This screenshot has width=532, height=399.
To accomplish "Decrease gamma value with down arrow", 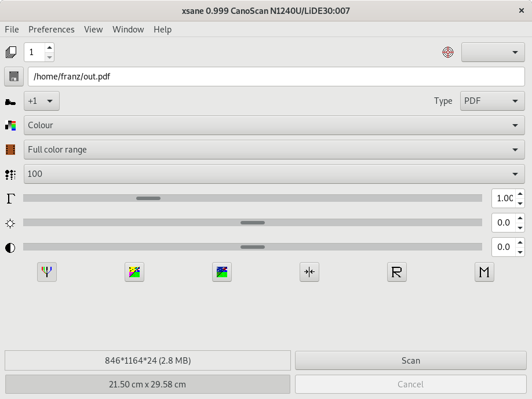I will pyautogui.click(x=520, y=204).
